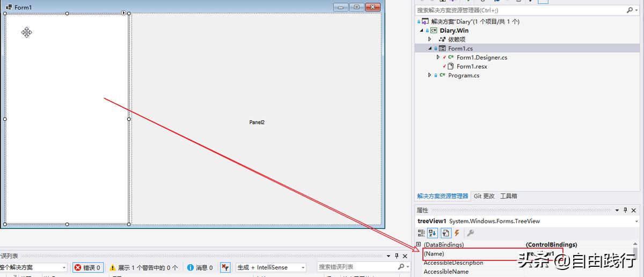The width and height of the screenshot is (644, 277).
Task: Select the AccessibleDescription property
Action: (x=453, y=263)
